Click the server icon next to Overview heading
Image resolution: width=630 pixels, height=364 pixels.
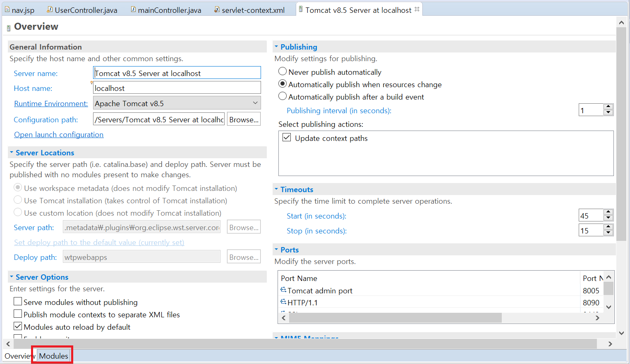tap(9, 28)
